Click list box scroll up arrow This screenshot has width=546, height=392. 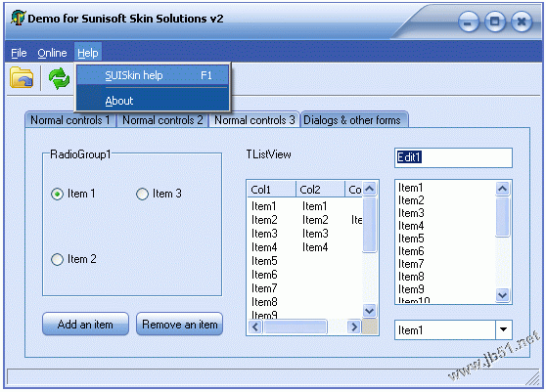(502, 189)
